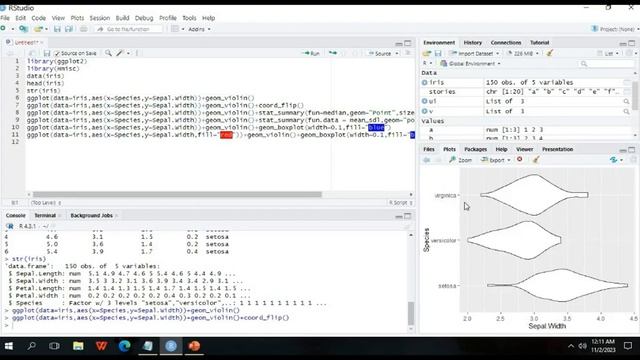Open the Connections tab
Viewport: 640px width, 360px height.
(x=506, y=42)
